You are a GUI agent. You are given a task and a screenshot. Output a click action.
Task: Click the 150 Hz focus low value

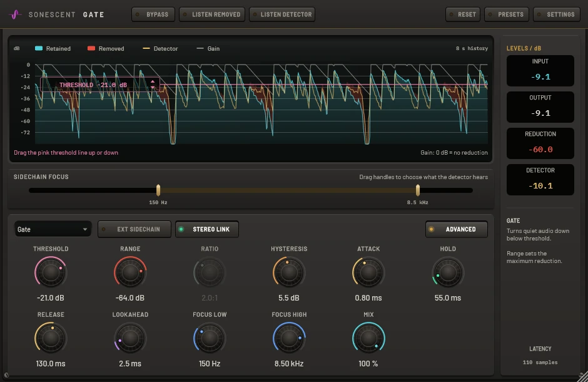[210, 364]
